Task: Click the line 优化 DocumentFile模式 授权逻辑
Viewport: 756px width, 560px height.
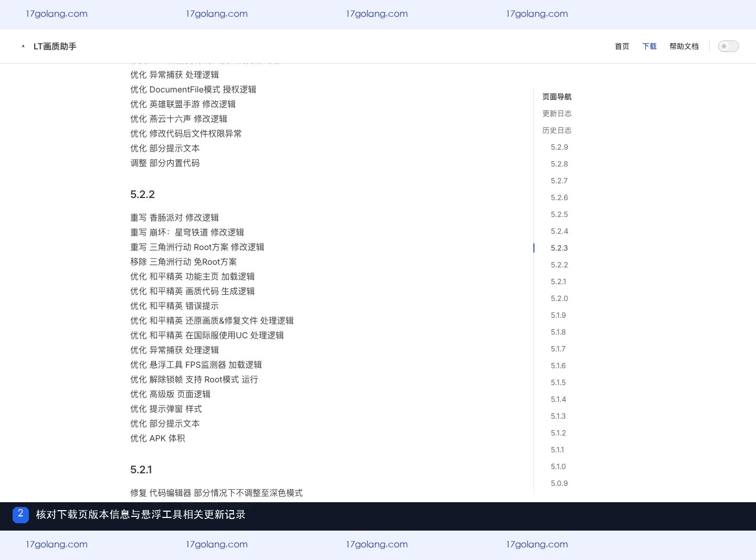Action: click(x=193, y=89)
